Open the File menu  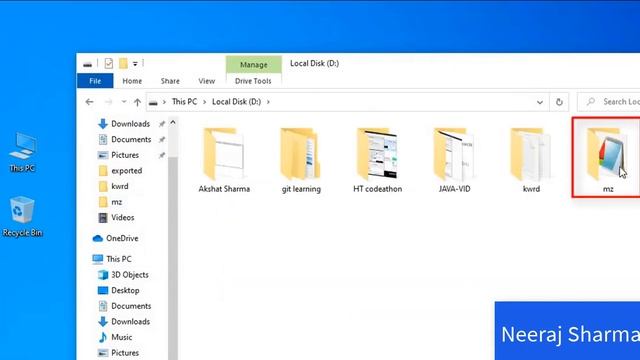pos(95,81)
